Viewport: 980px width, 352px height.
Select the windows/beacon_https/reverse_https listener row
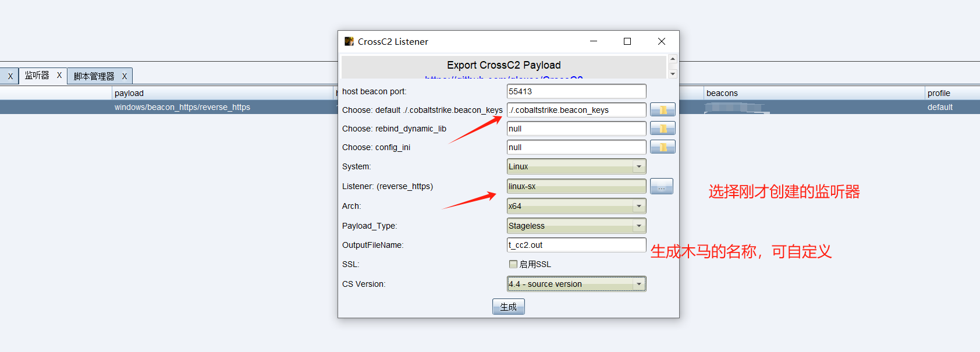(182, 107)
